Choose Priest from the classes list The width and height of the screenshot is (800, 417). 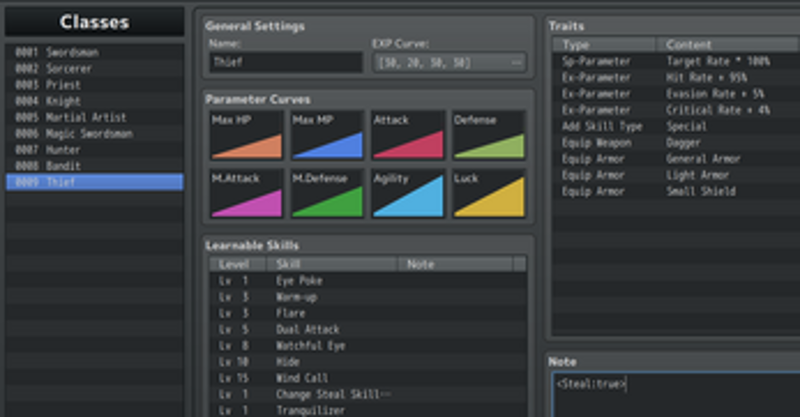94,85
